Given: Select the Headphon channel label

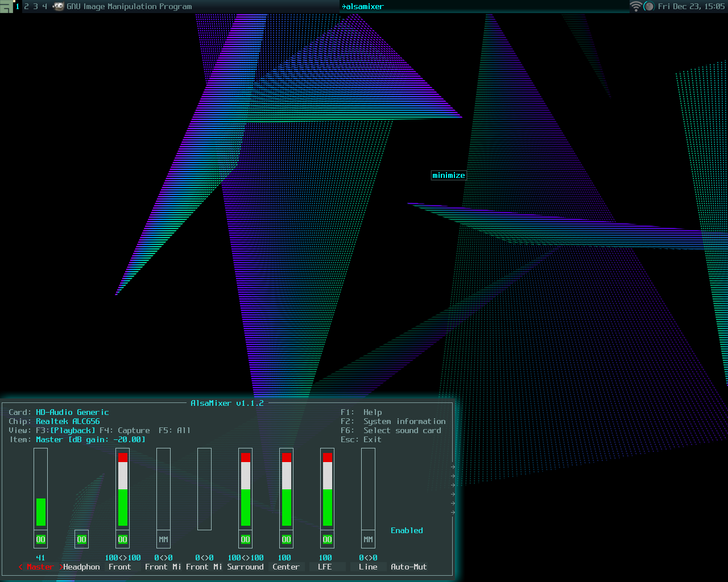Looking at the screenshot, I should 82,567.
